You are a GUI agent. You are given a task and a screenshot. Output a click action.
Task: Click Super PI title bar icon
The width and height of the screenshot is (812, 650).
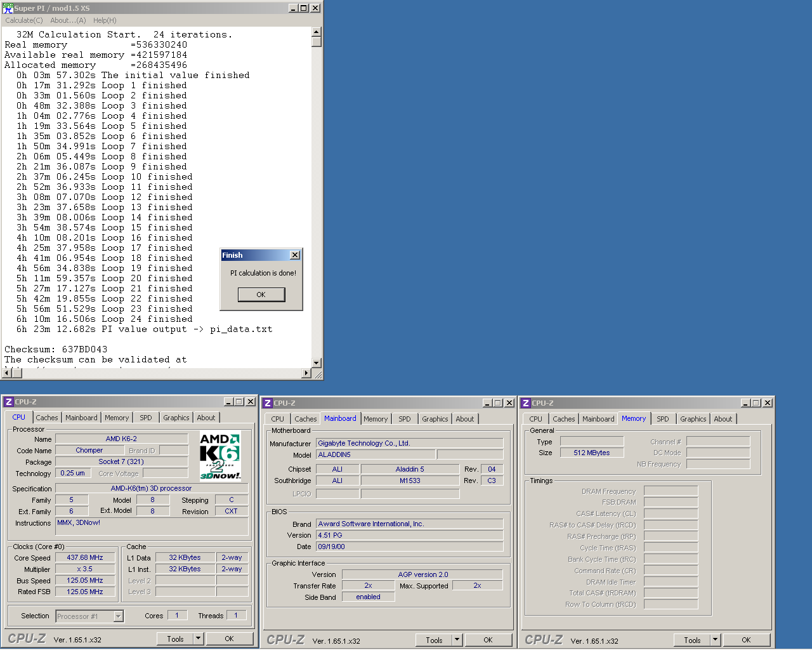[x=8, y=8]
